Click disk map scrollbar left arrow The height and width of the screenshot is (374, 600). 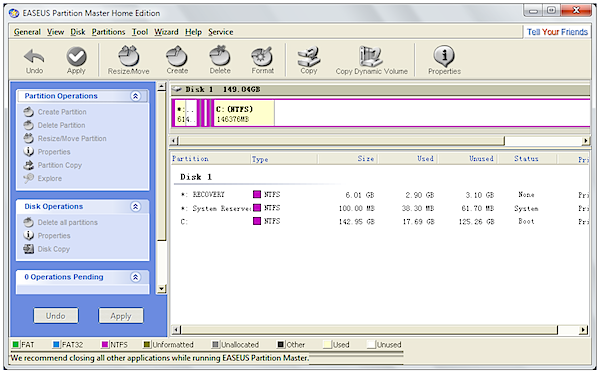(x=174, y=141)
